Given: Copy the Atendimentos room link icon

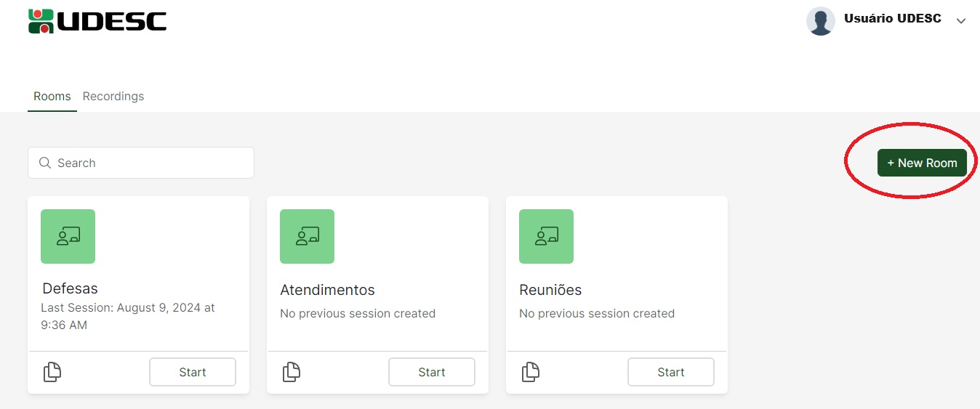Looking at the screenshot, I should click(x=292, y=372).
